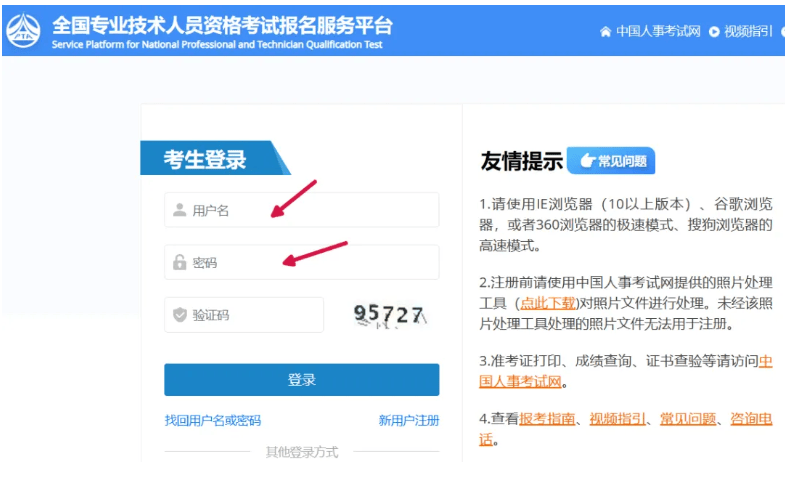Click the PTA logo in the header
The width and height of the screenshot is (785, 503).
(23, 31)
